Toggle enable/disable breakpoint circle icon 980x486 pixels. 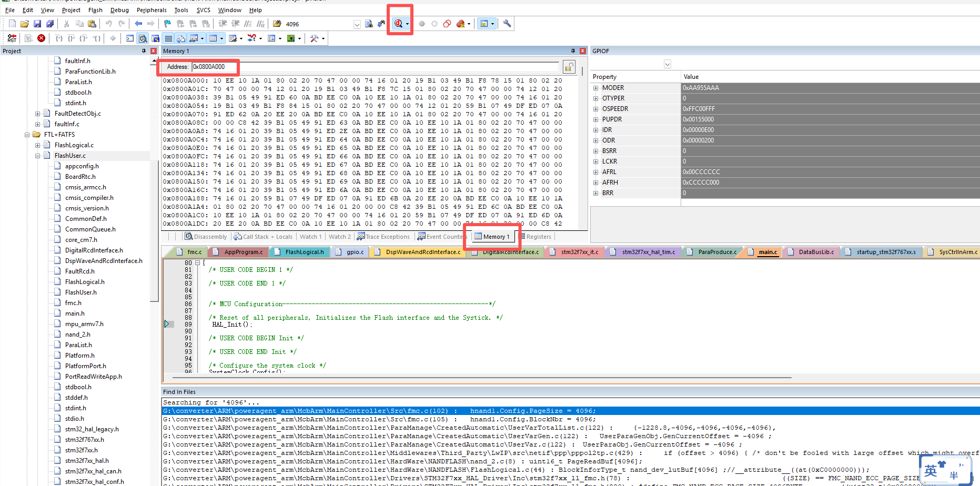tap(435, 24)
